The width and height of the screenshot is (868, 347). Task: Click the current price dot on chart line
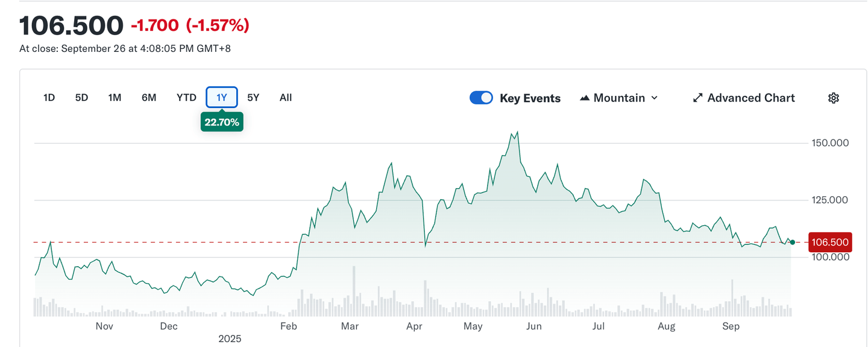coord(792,242)
